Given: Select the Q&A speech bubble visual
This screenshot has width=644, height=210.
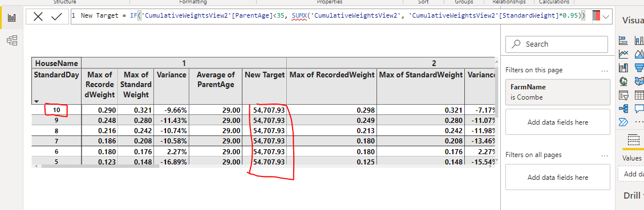Looking at the screenshot, I should pos(639,108).
